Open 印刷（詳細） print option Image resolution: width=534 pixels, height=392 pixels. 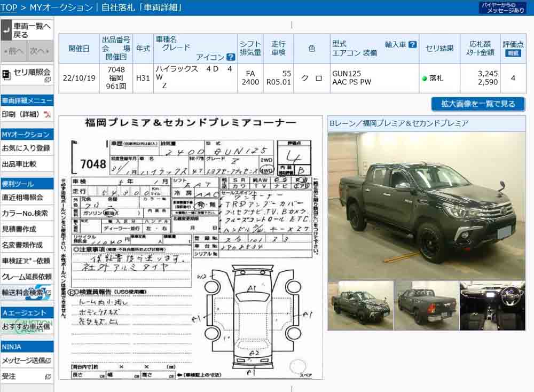27,114
